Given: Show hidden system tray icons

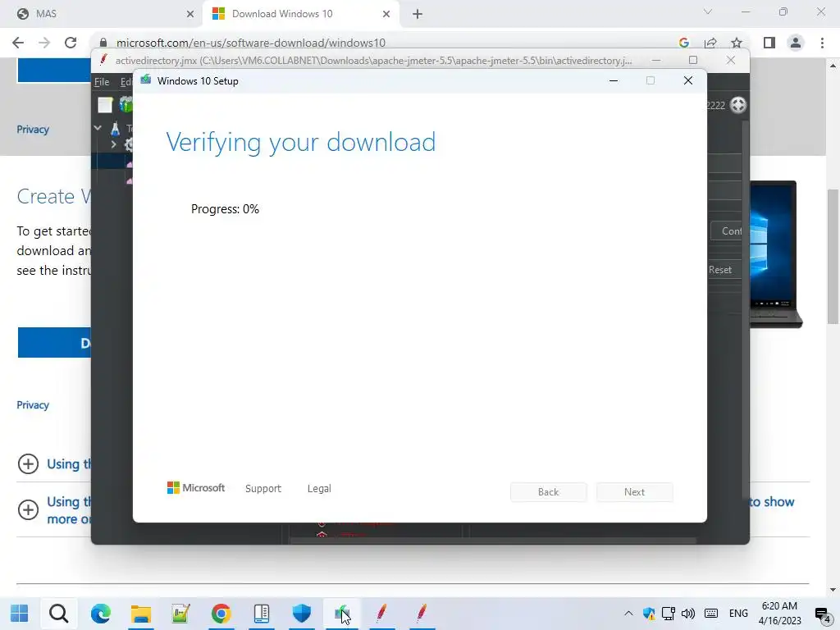Looking at the screenshot, I should pyautogui.click(x=629, y=614).
